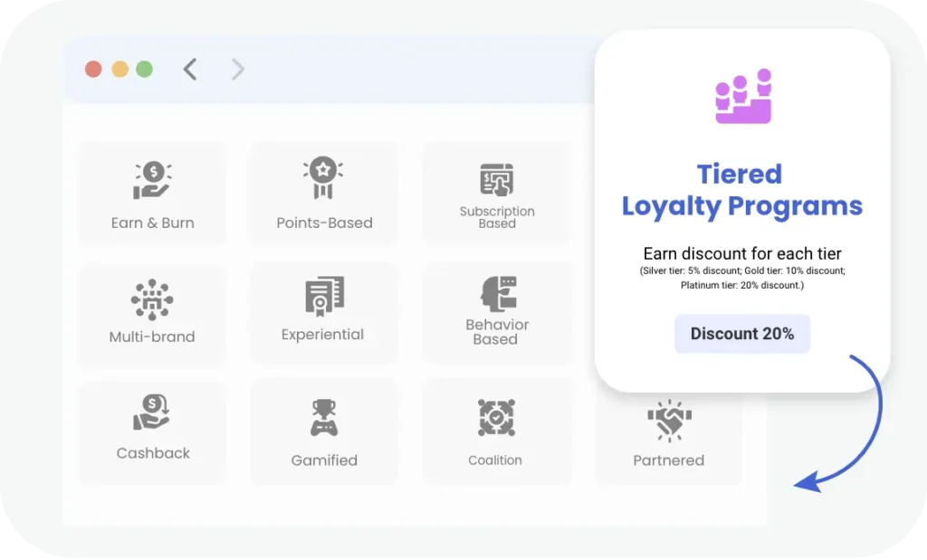927x560 pixels.
Task: Select the Multi-brand network icon
Action: 152,299
